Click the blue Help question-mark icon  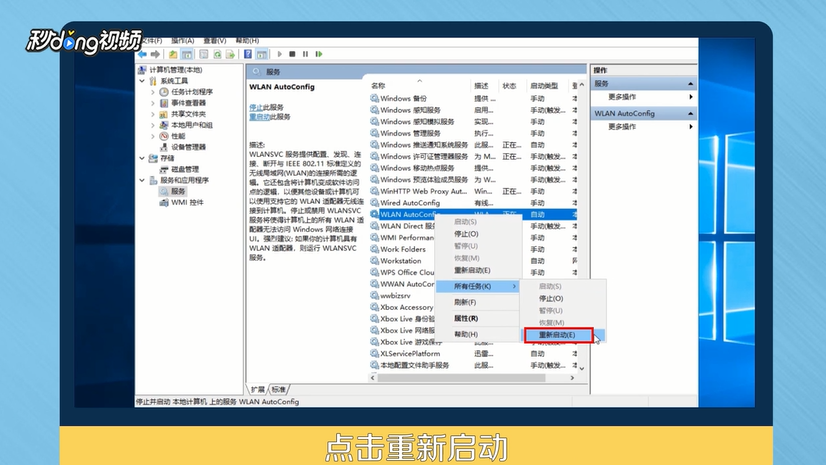[248, 54]
